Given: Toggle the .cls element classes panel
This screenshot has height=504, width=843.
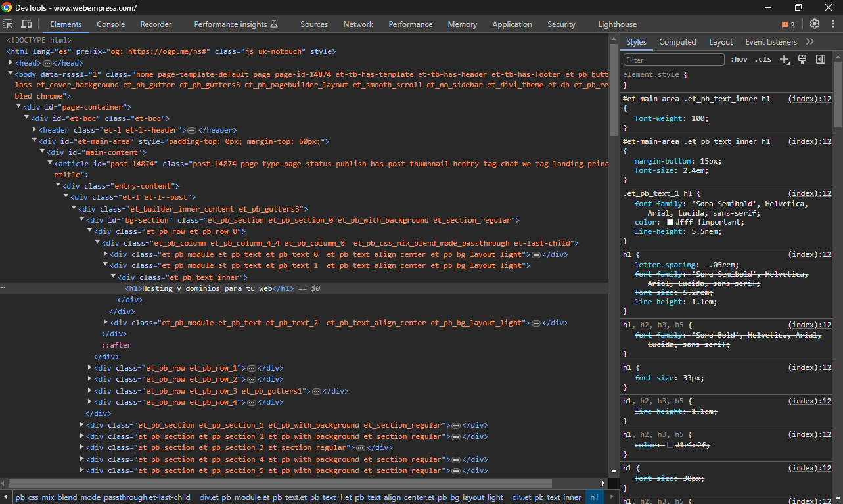Looking at the screenshot, I should click(763, 59).
